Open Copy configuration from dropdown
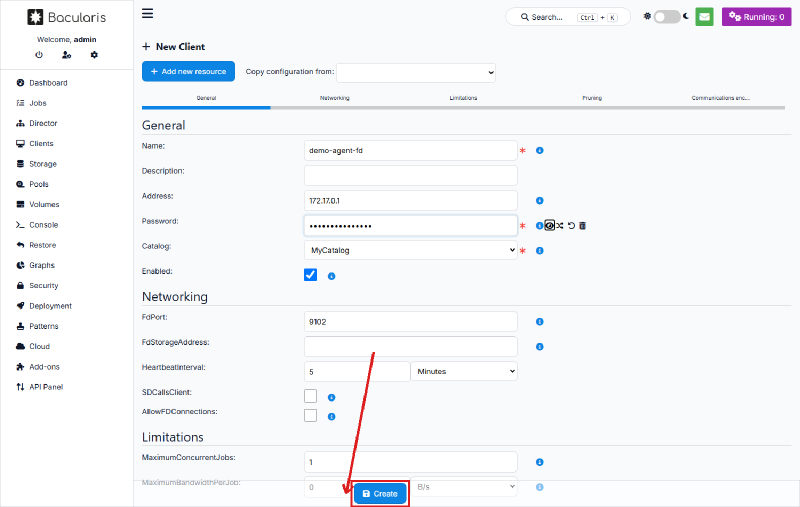The height and width of the screenshot is (507, 800). point(416,72)
